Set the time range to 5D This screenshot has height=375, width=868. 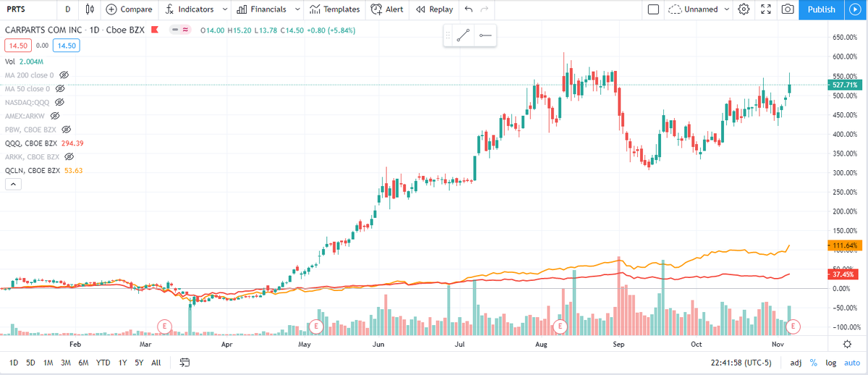[31, 362]
